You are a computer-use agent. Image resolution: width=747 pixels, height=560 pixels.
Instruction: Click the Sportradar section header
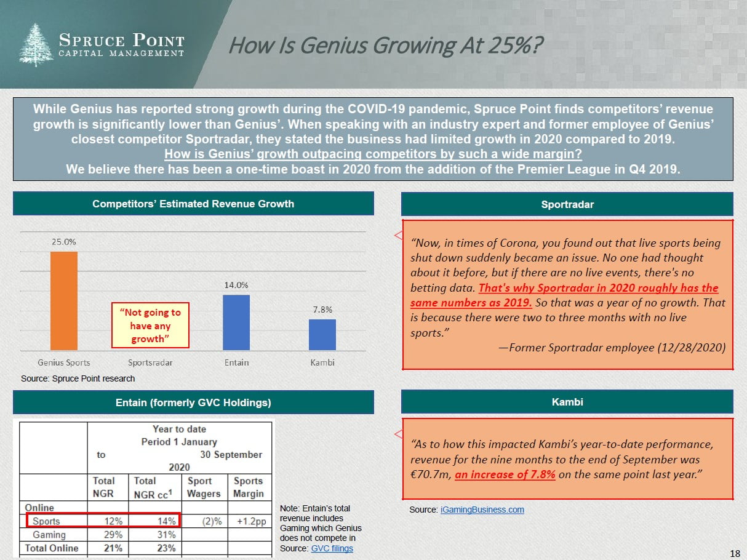click(x=567, y=204)
